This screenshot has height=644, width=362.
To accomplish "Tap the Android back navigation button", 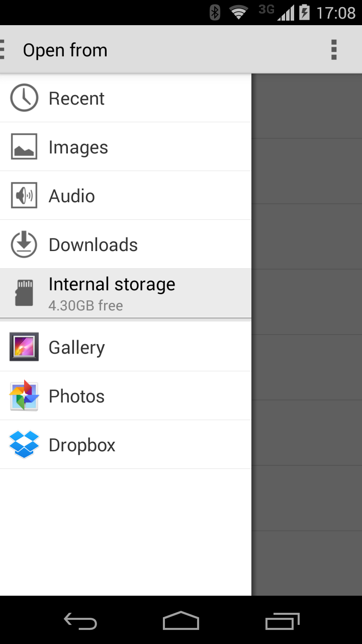I will (80, 621).
